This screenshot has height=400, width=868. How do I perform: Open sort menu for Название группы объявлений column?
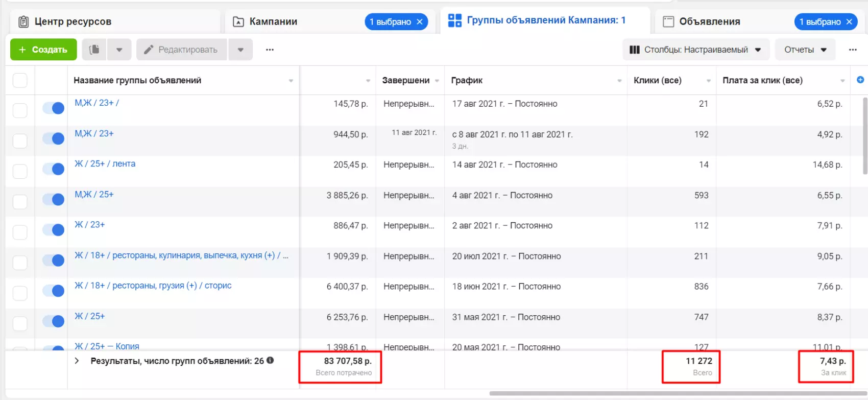291,81
